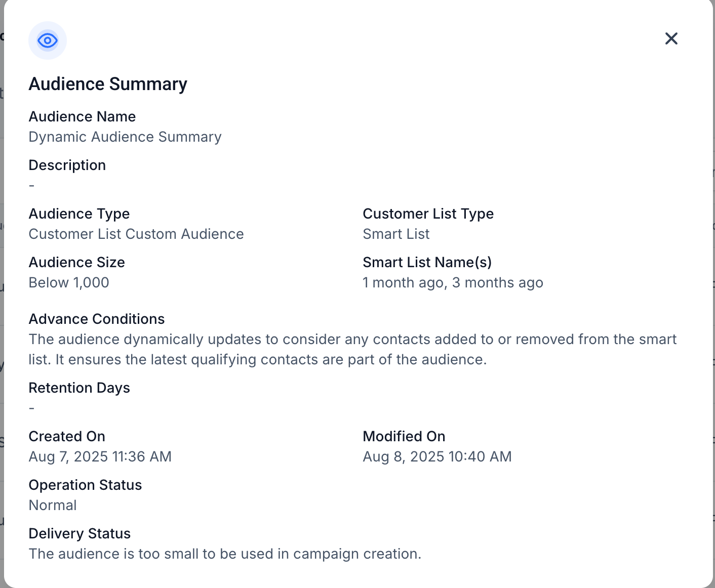Close the Audience Summary dialog
Image resolution: width=715 pixels, height=588 pixels.
[x=671, y=38]
